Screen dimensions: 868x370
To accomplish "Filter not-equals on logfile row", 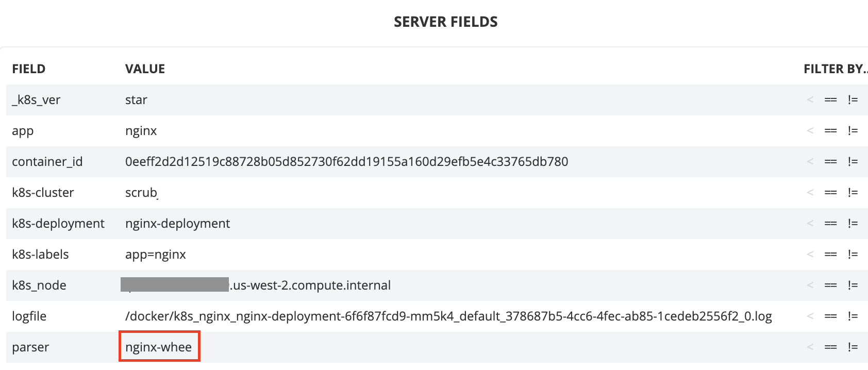I will click(x=853, y=316).
